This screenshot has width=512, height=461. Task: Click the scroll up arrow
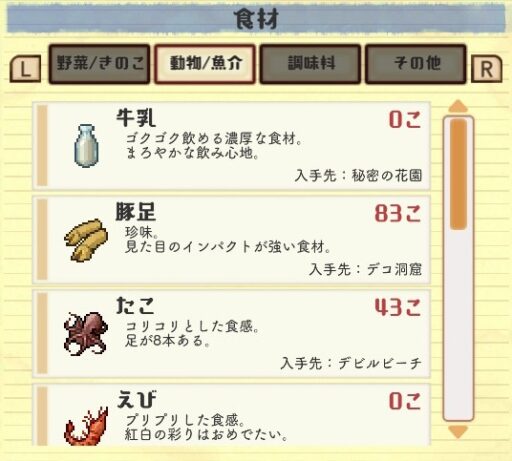(x=458, y=106)
